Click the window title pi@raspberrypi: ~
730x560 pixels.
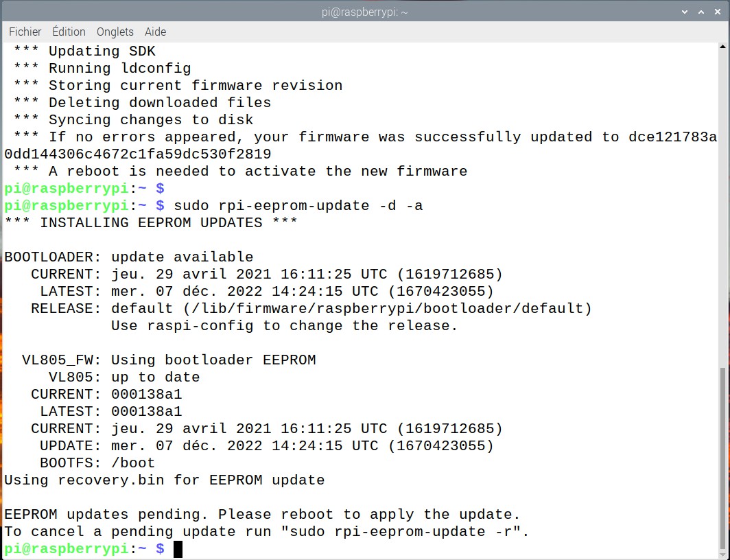364,12
